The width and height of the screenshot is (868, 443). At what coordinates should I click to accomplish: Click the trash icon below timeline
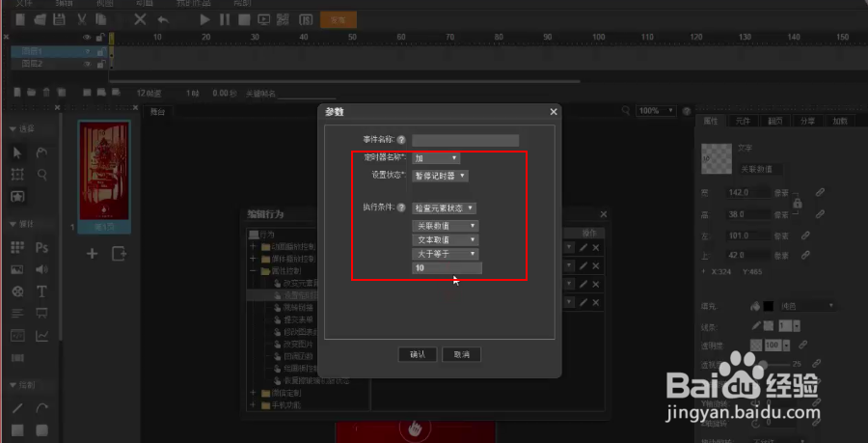(x=46, y=93)
